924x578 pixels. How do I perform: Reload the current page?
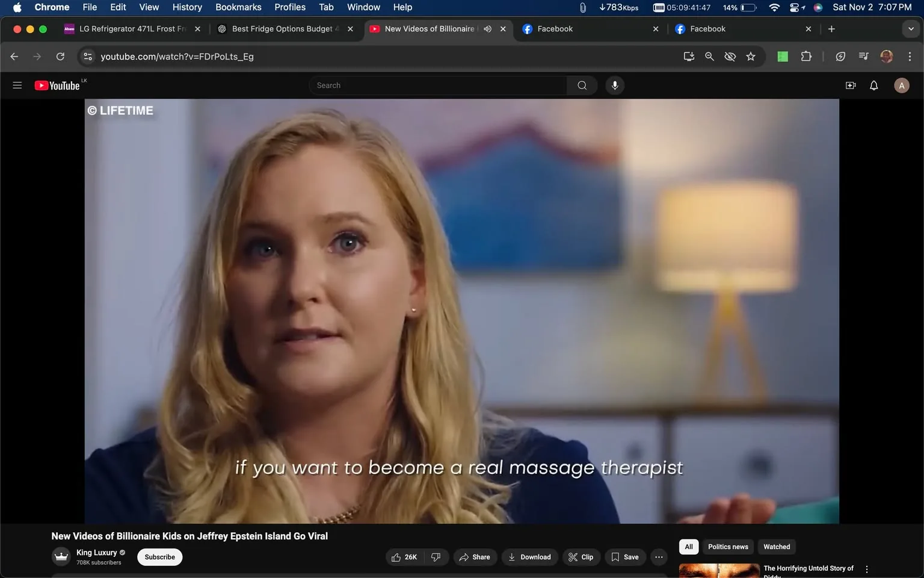[60, 57]
